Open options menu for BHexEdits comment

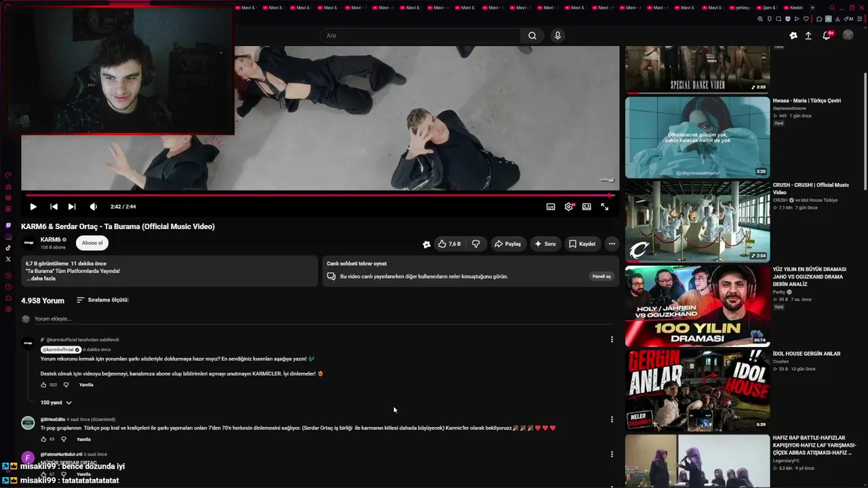(x=612, y=420)
